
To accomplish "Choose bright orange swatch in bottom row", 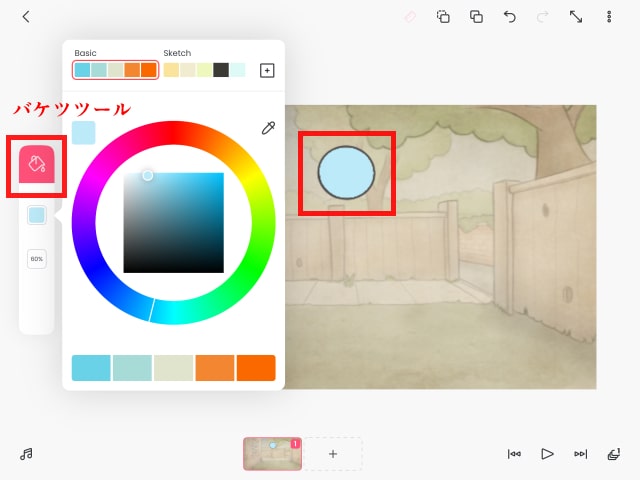I will pos(256,368).
